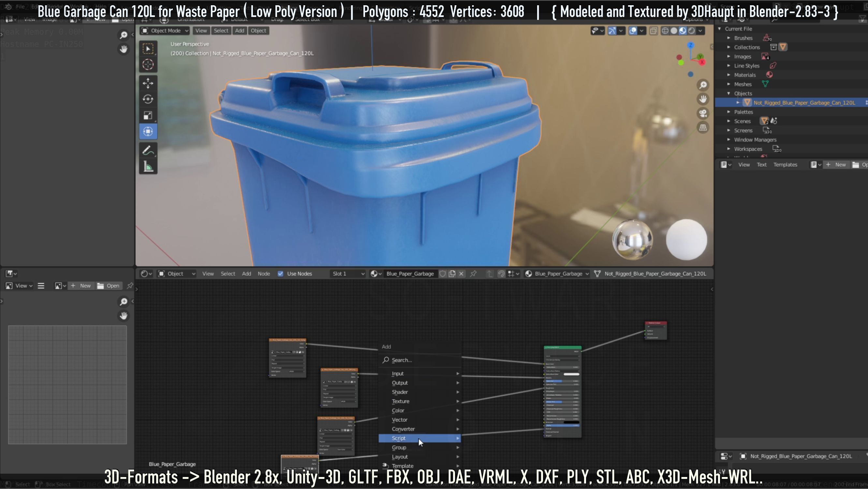Viewport: 868px width, 489px height.
Task: Open the Converter submenu in Add menu
Action: (419, 429)
